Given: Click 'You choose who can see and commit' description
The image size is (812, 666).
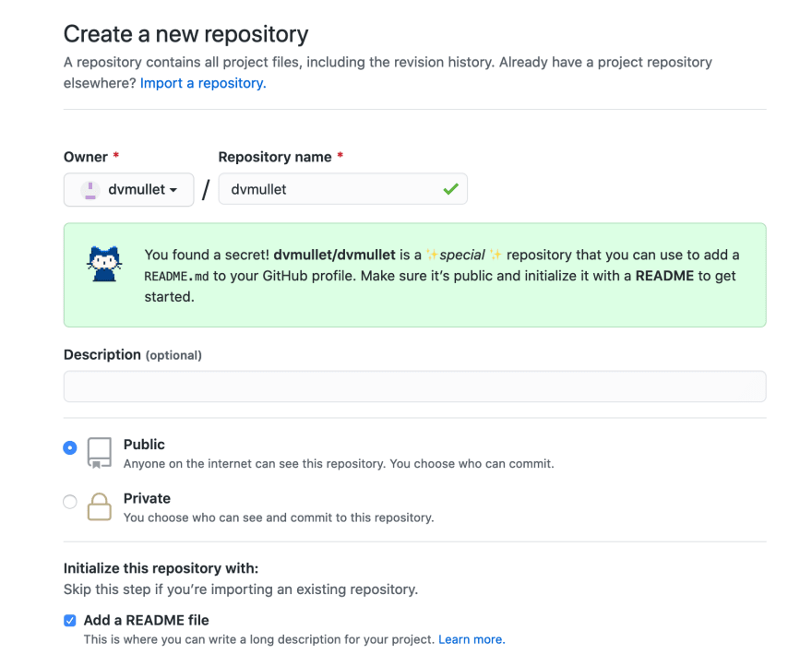Looking at the screenshot, I should coord(279,517).
